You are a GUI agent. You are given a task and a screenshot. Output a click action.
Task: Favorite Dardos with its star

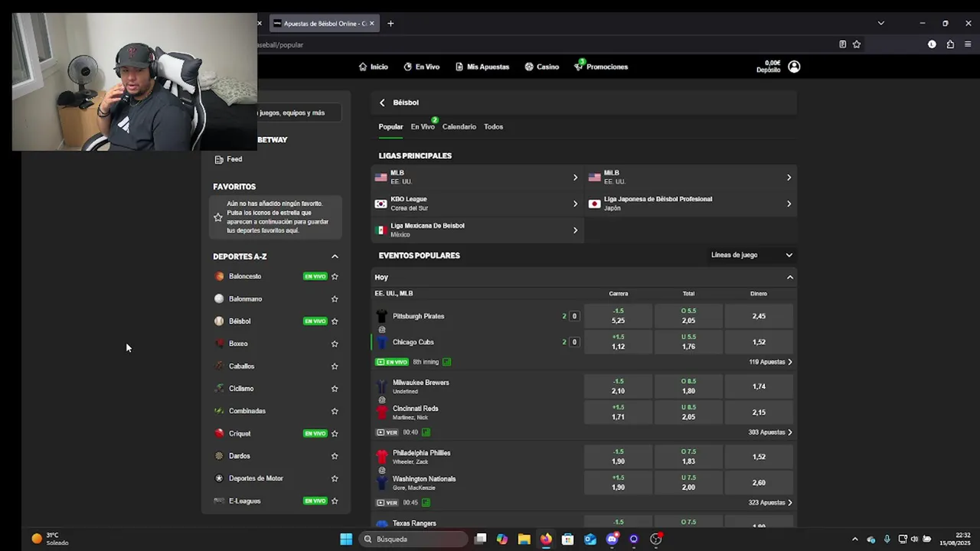[x=335, y=456]
